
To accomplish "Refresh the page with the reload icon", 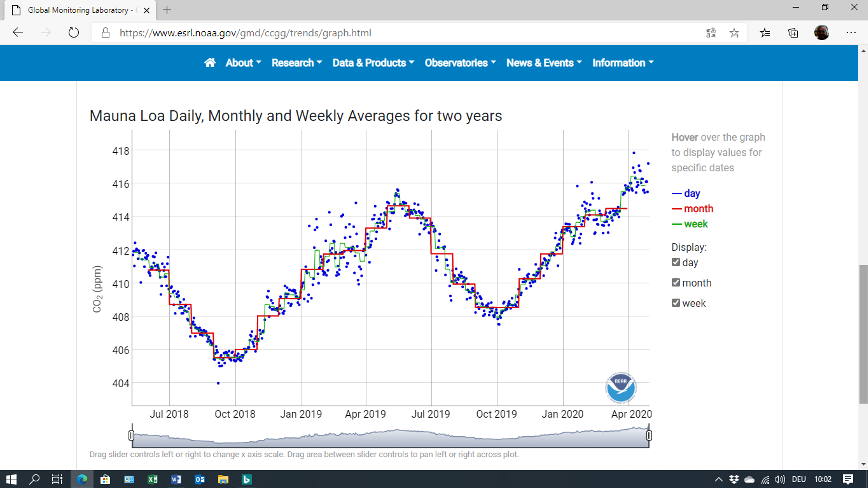I will (74, 32).
